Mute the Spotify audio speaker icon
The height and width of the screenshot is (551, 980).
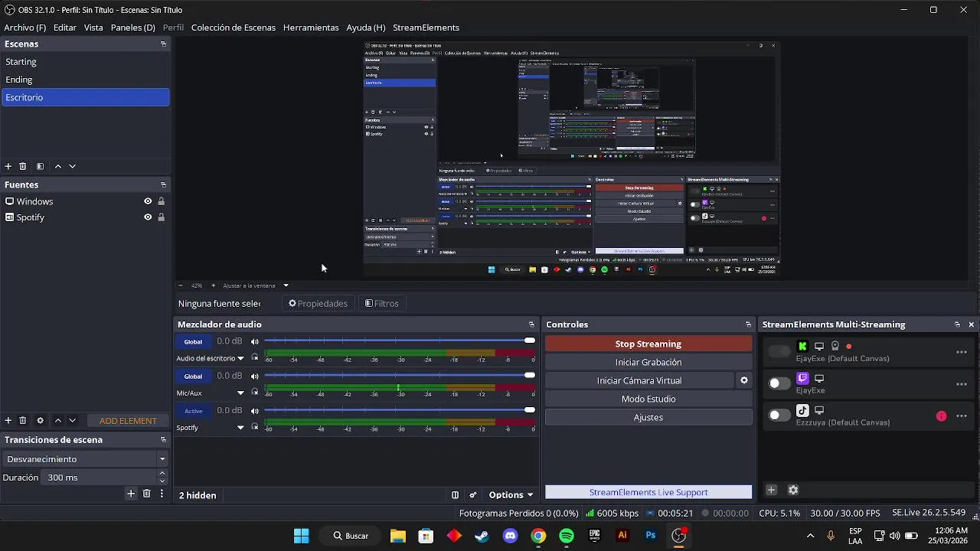tap(255, 410)
